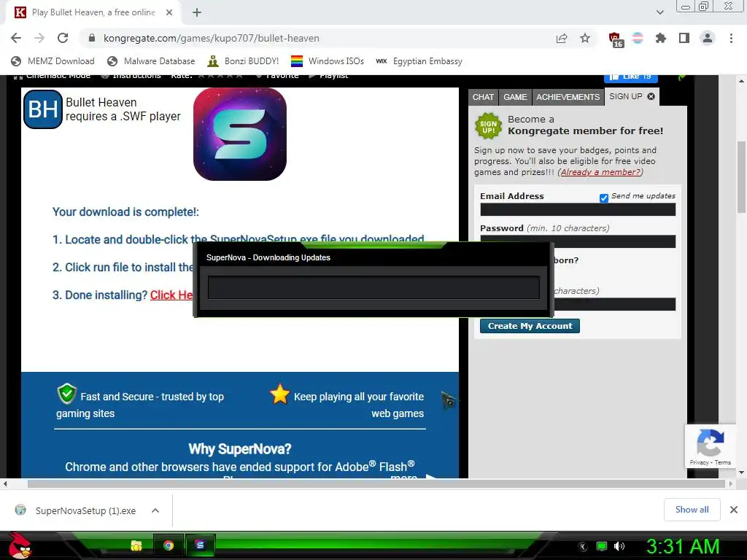Open the share page icon in address bar
Screen dimensions: 747x560
pos(562,38)
